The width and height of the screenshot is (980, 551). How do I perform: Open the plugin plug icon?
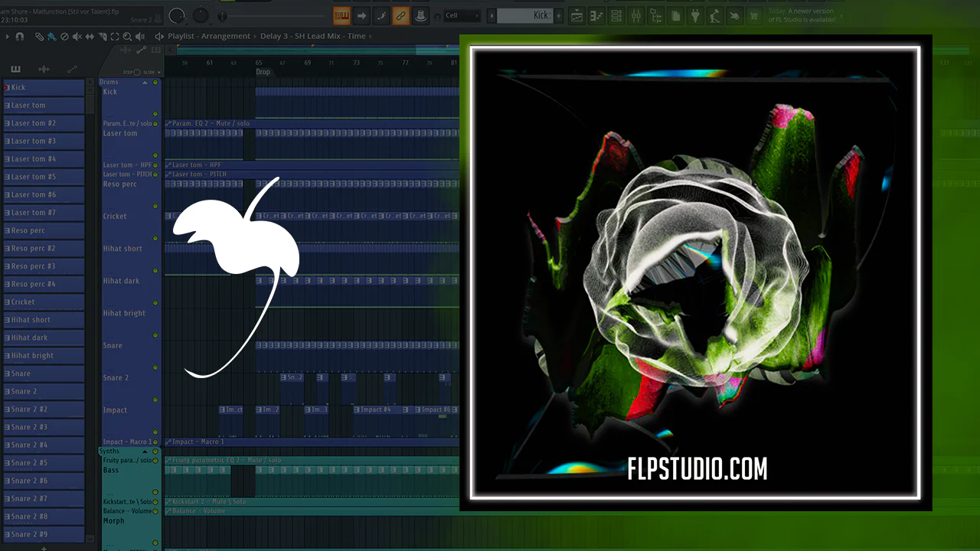(x=695, y=15)
